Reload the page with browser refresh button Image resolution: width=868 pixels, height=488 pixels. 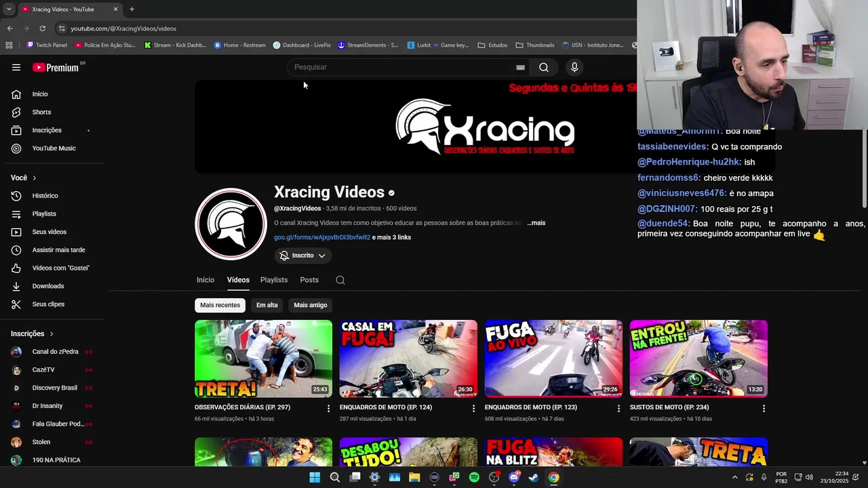point(42,28)
